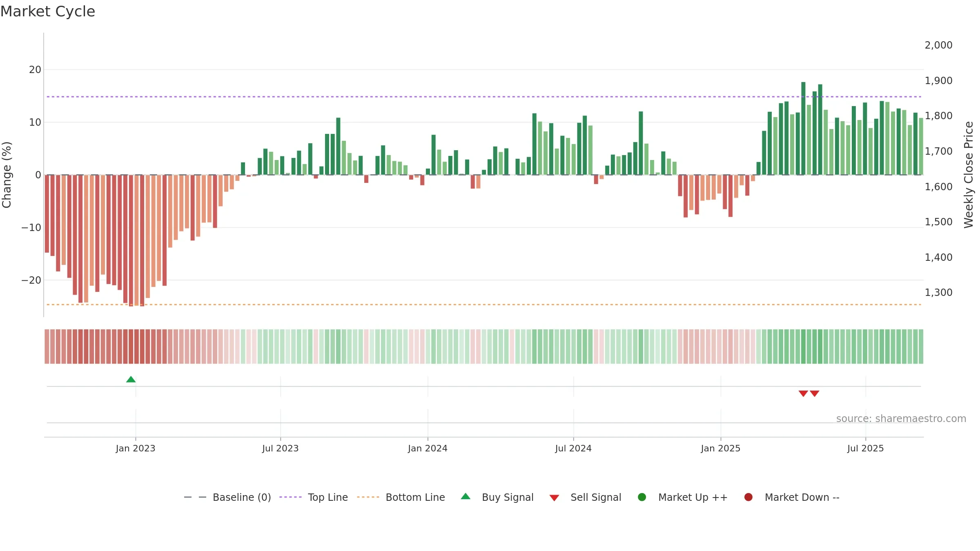Click the purple Top Line legend swatch
Image resolution: width=980 pixels, height=551 pixels.
[290, 497]
